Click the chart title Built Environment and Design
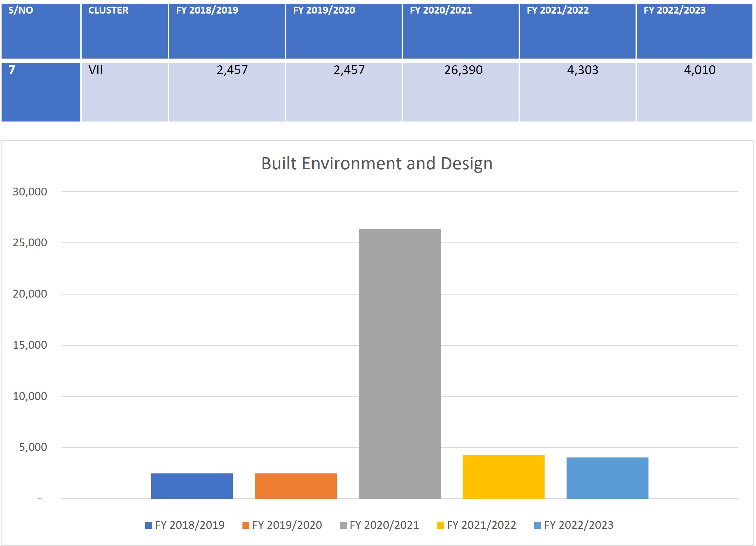756x546 pixels. [377, 164]
